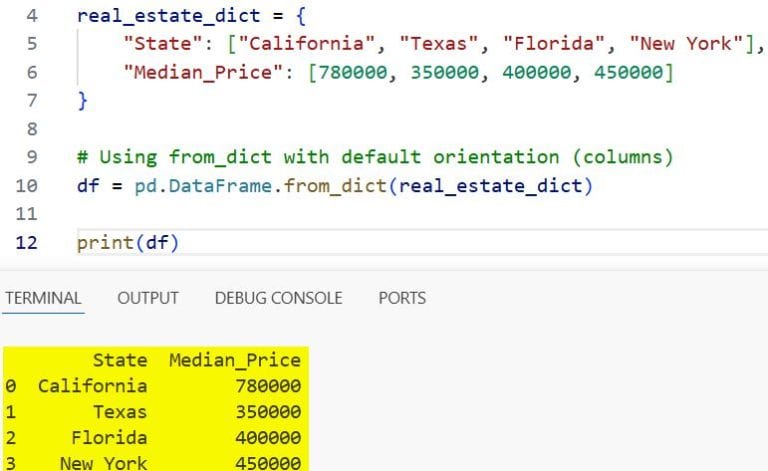Click line number 11 in gutter

click(26, 214)
